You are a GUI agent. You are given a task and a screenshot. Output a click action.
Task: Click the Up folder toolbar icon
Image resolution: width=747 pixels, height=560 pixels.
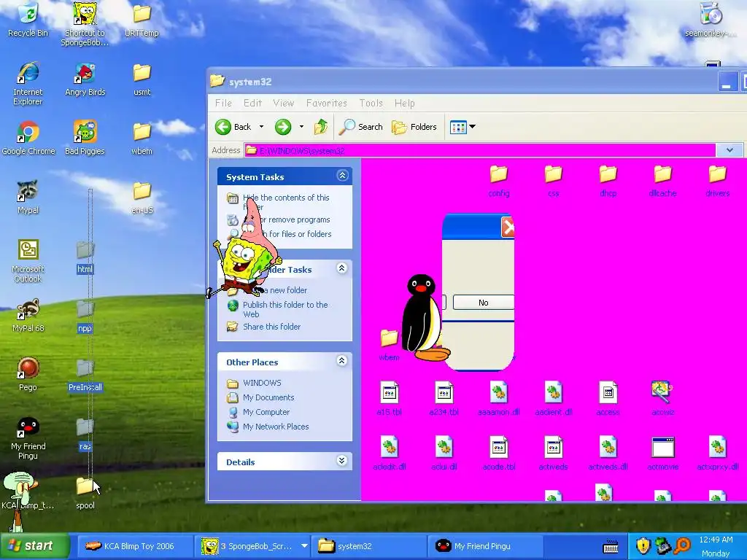click(x=321, y=127)
